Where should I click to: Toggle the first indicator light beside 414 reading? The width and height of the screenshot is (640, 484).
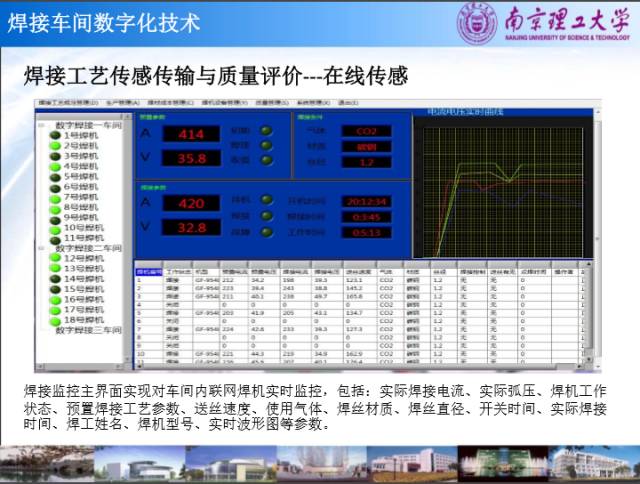tap(266, 131)
